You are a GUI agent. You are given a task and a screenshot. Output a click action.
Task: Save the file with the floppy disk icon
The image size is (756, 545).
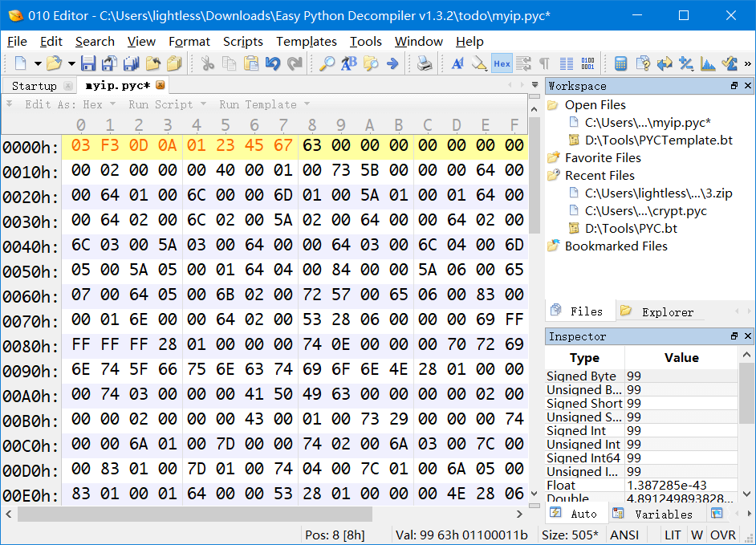click(88, 63)
